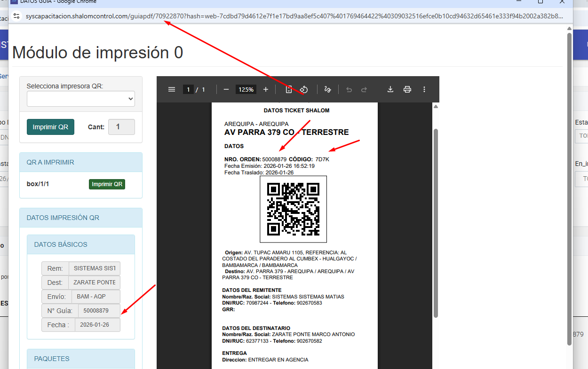This screenshot has height=369, width=588.
Task: Click the PDF page number box
Action: 188,89
